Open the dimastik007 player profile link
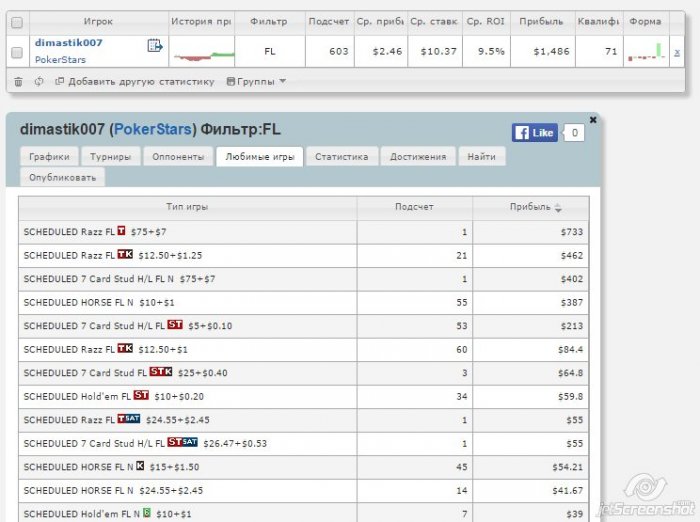This screenshot has height=522, width=700. pyautogui.click(x=68, y=43)
